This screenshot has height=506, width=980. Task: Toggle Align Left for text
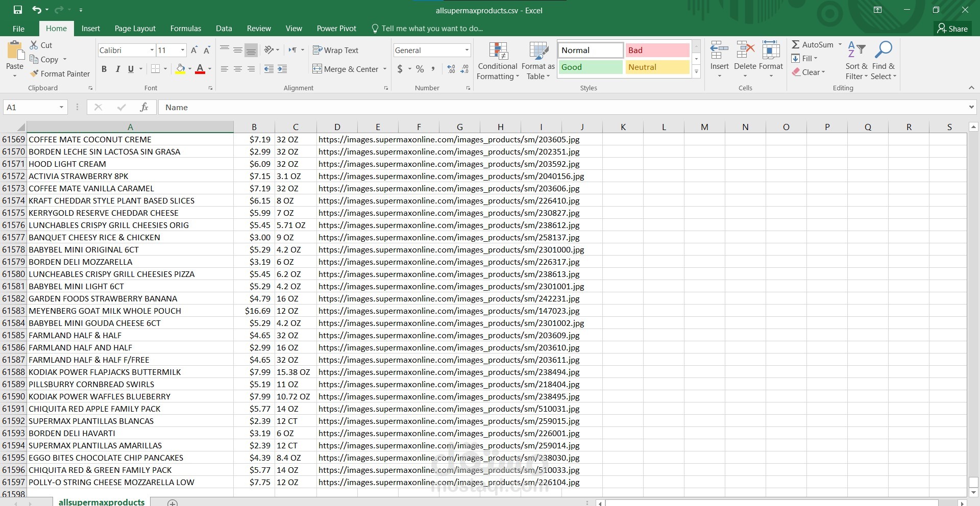pos(225,69)
